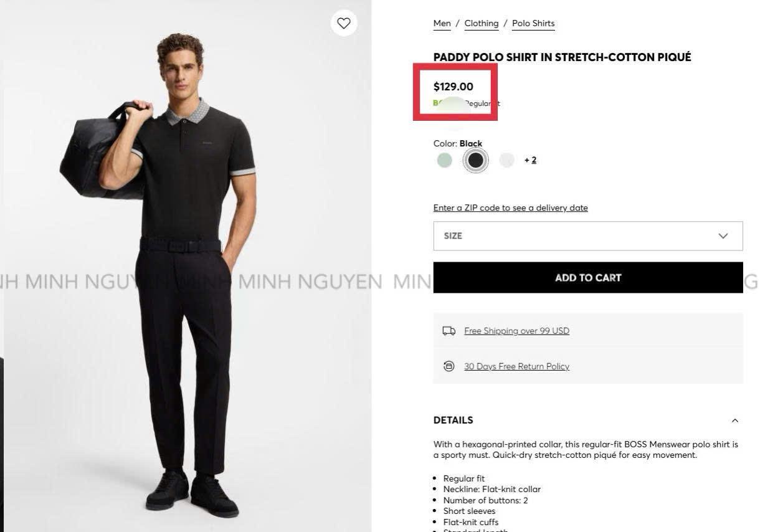Go to Polo Shirts breadcrumb
This screenshot has width=760, height=532.
click(x=533, y=24)
